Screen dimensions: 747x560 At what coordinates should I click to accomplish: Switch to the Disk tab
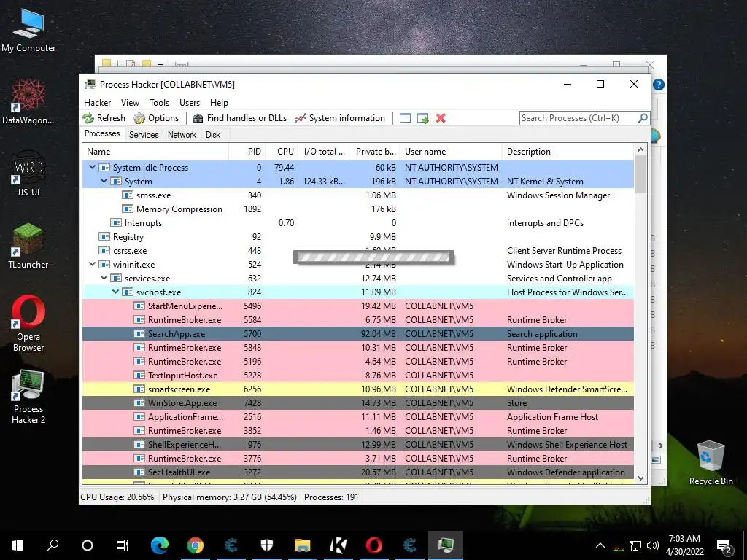coord(213,135)
